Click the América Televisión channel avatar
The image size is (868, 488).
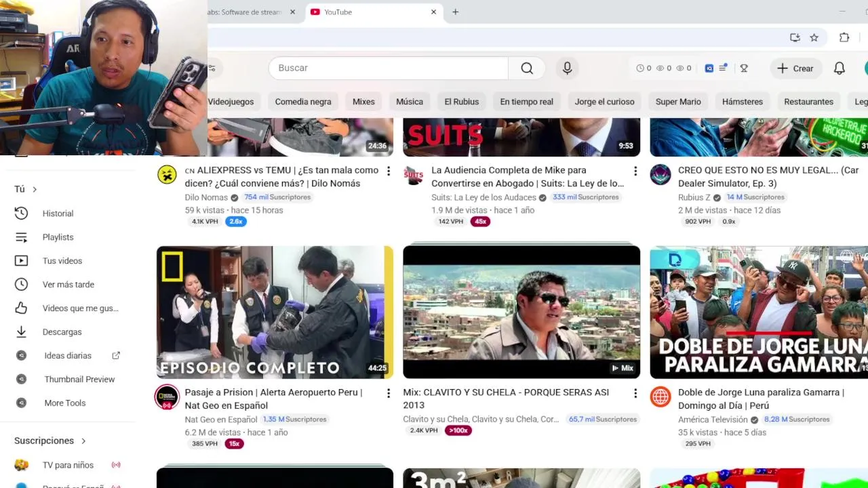[x=660, y=396]
